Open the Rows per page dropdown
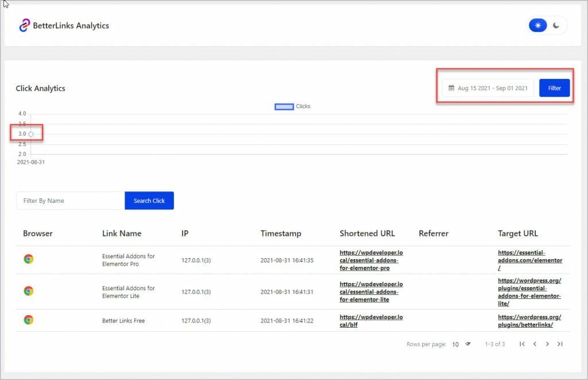This screenshot has width=588, height=380. 461,344
